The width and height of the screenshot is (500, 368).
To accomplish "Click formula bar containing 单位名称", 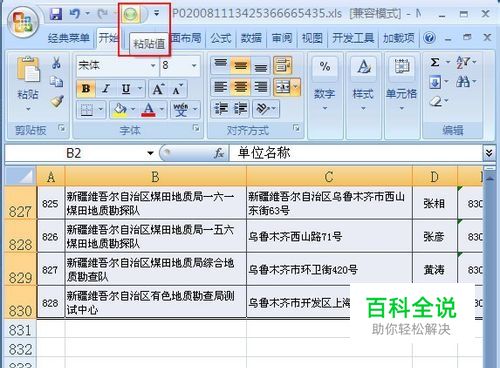I will tap(356, 153).
